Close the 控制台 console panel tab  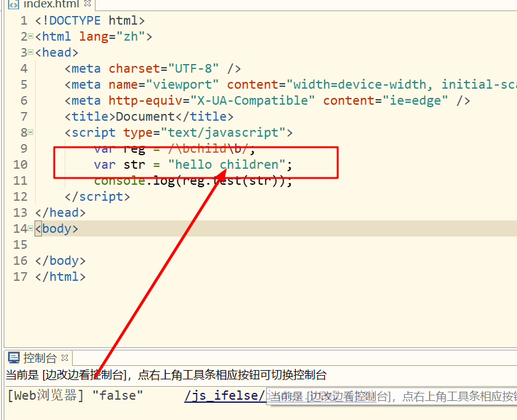[65, 357]
